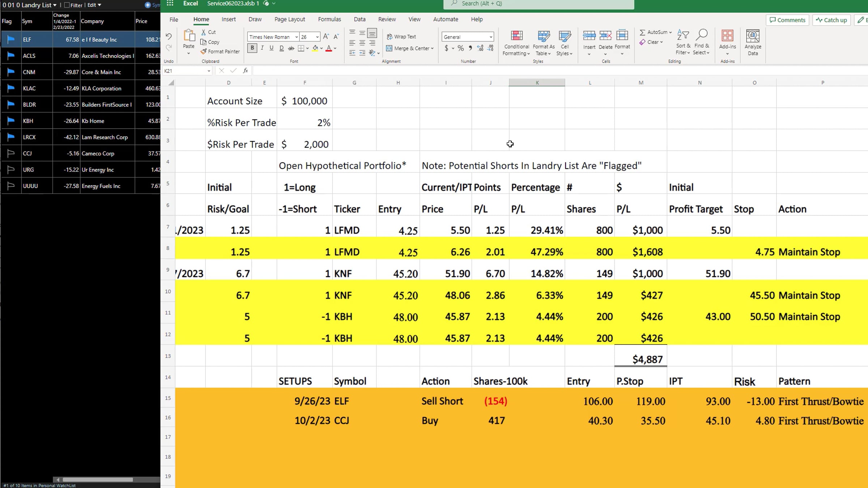Apply Comma Style number format

[x=470, y=48]
